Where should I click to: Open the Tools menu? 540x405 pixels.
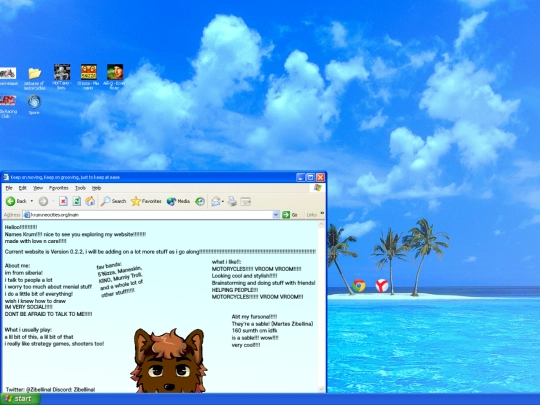tap(80, 188)
